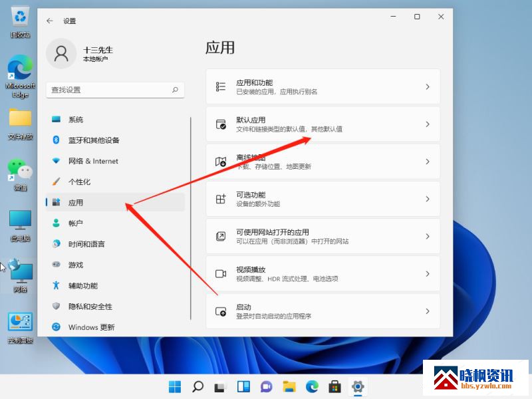
Task: Select 控制面板 desktop icon
Action: [x=21, y=328]
